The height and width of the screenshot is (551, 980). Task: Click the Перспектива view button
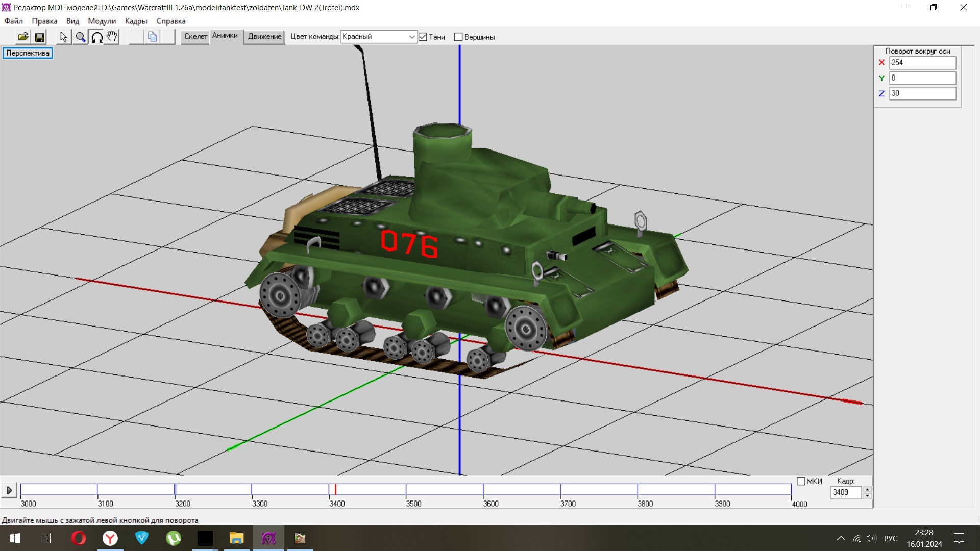[x=28, y=53]
